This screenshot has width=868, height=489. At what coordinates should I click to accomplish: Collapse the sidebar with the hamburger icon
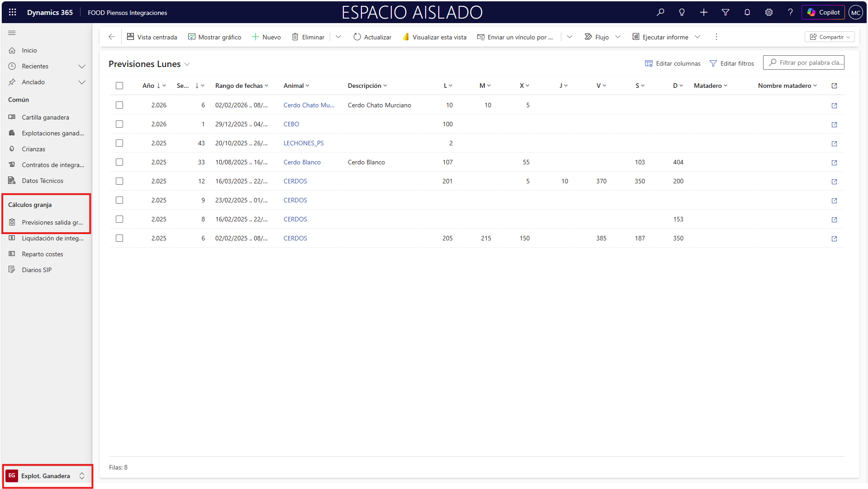click(x=12, y=33)
